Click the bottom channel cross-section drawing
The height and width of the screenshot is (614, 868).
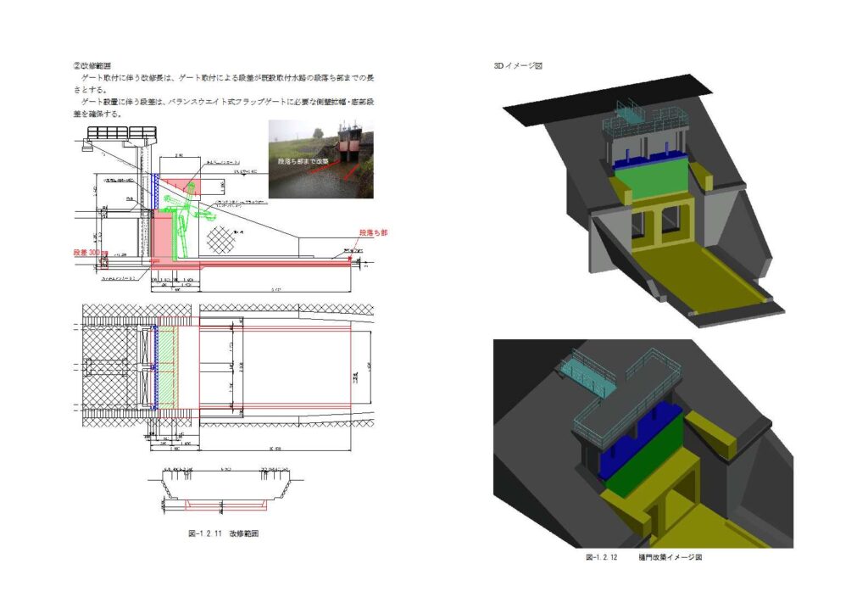tap(227, 492)
